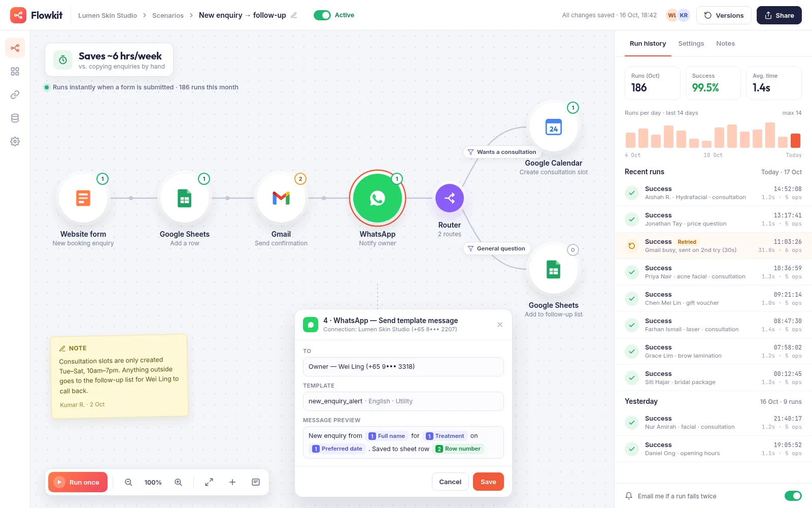The width and height of the screenshot is (812, 508).
Task: Open the Kumar R. canvas note
Action: coord(119,376)
